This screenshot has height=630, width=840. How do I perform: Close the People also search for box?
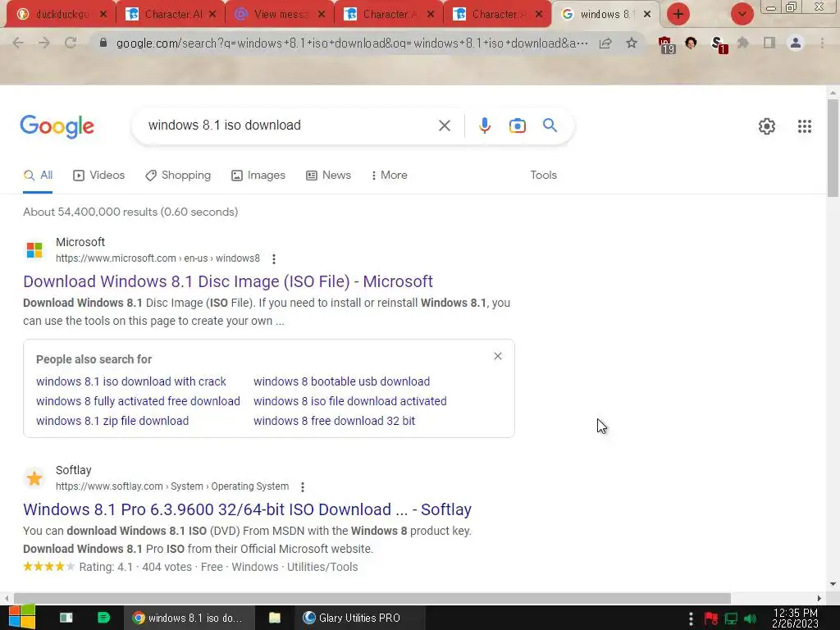[x=498, y=356]
